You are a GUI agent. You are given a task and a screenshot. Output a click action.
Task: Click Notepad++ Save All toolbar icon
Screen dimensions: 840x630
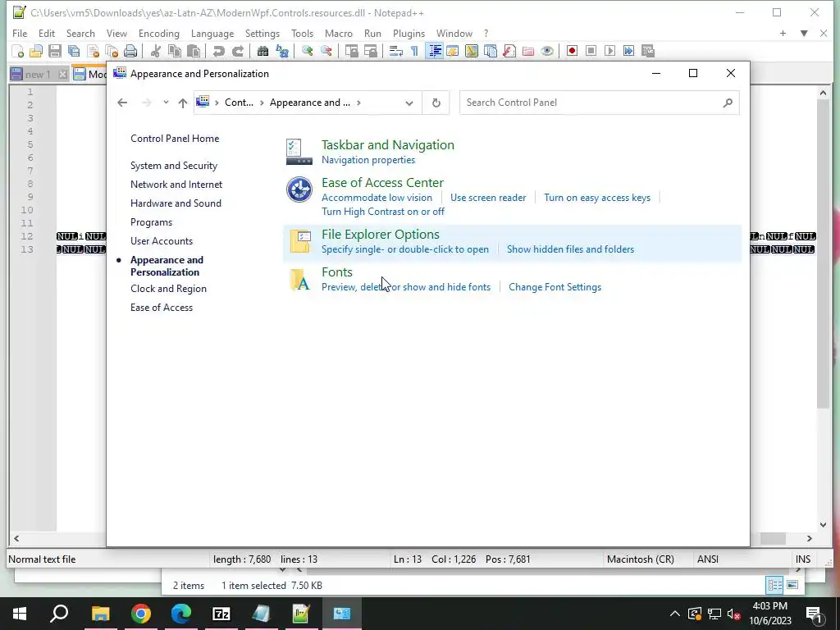pyautogui.click(x=73, y=51)
